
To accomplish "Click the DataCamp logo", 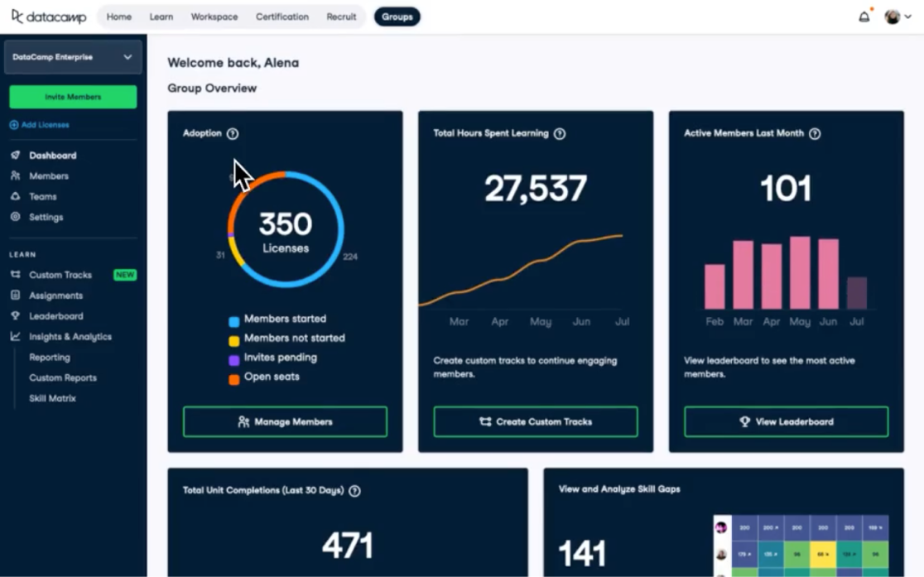I will tap(47, 16).
